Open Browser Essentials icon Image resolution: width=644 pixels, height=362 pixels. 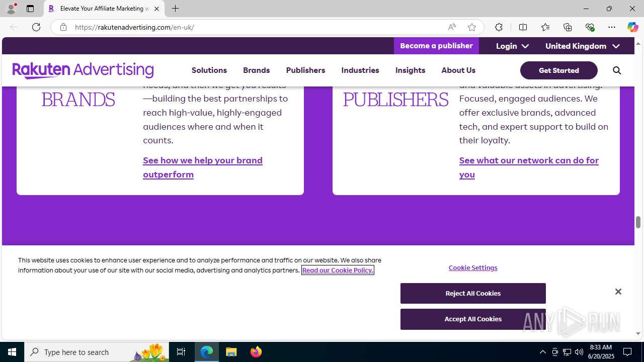(x=590, y=27)
